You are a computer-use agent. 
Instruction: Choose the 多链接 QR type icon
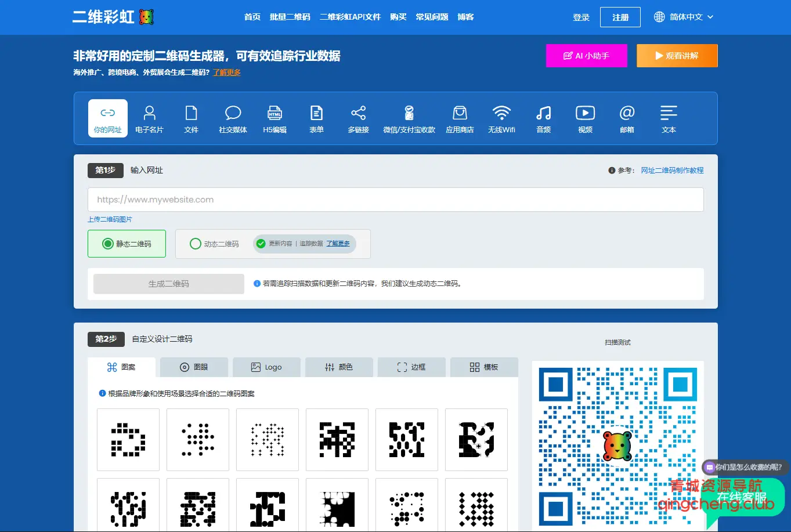358,118
